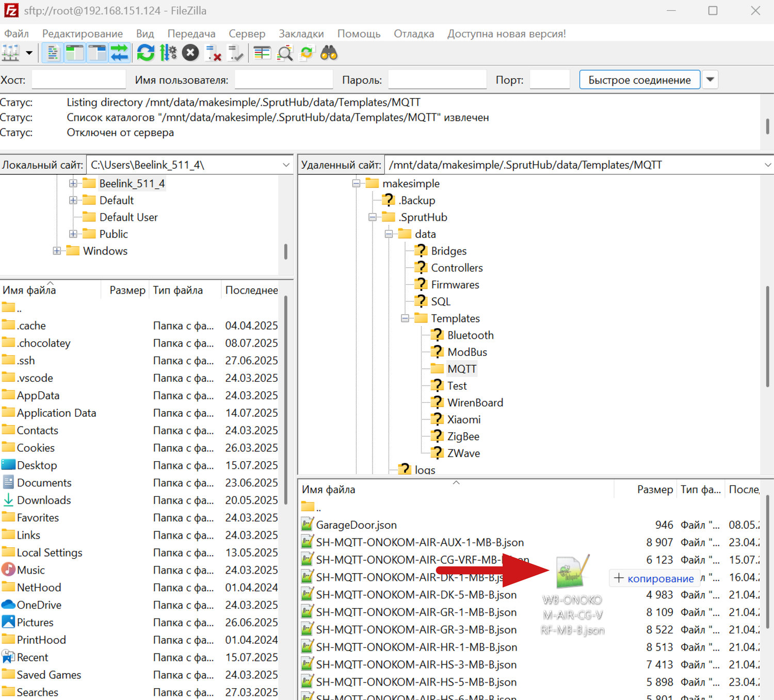Open the directory listing filters dialog
774x700 pixels.
[x=262, y=53]
